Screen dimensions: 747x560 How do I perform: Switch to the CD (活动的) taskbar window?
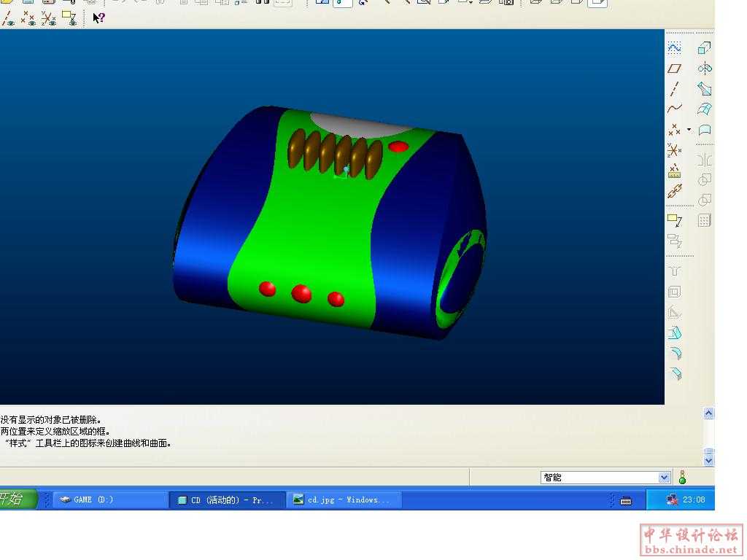[x=227, y=500]
